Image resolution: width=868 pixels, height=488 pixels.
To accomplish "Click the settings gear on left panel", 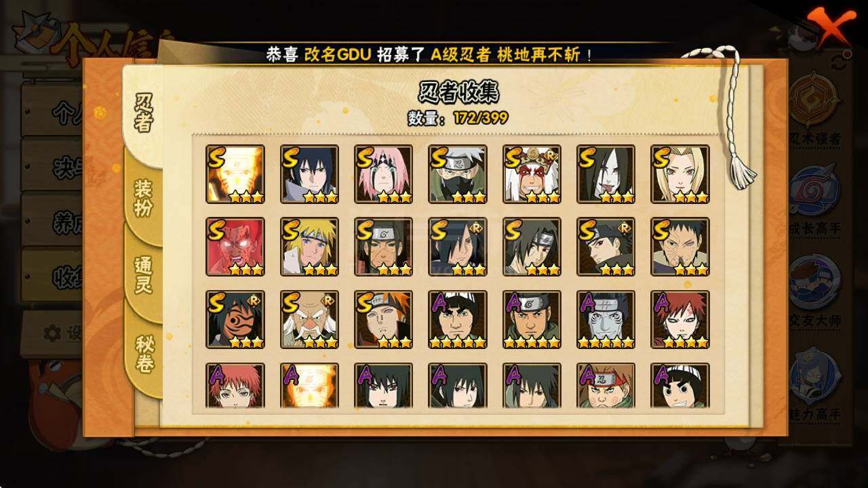I will pyautogui.click(x=52, y=333).
